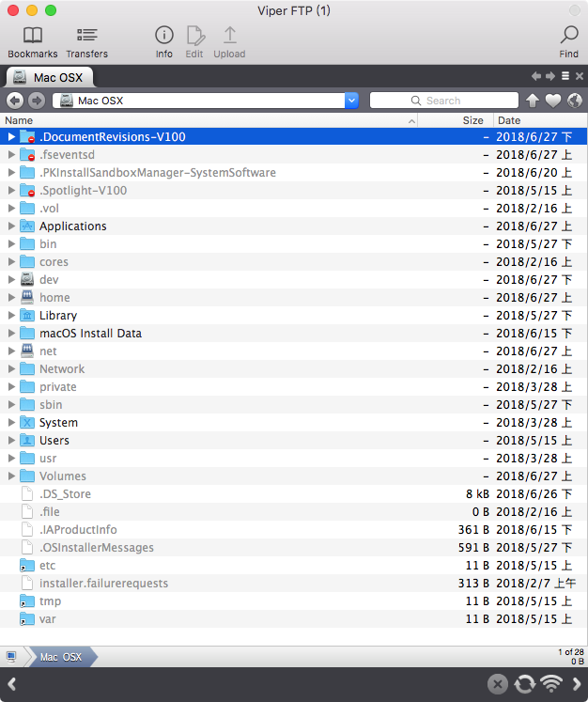Sort by the Name column header
The width and height of the screenshot is (588, 702).
[x=209, y=120]
